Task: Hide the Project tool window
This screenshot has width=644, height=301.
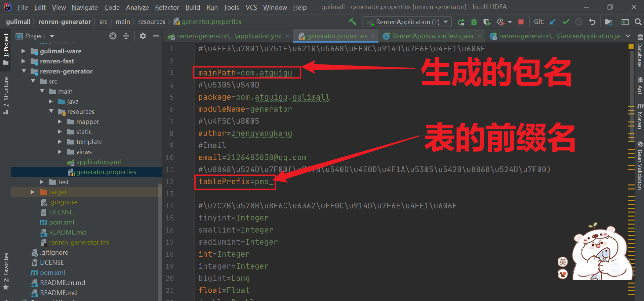Action: point(156,36)
